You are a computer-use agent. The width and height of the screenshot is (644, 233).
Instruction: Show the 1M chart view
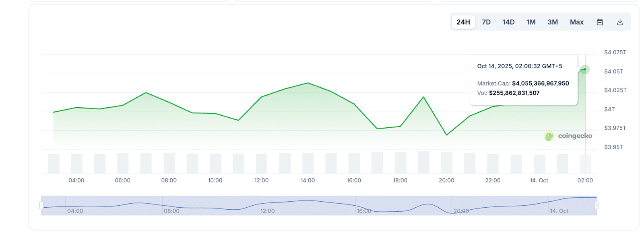(x=531, y=22)
